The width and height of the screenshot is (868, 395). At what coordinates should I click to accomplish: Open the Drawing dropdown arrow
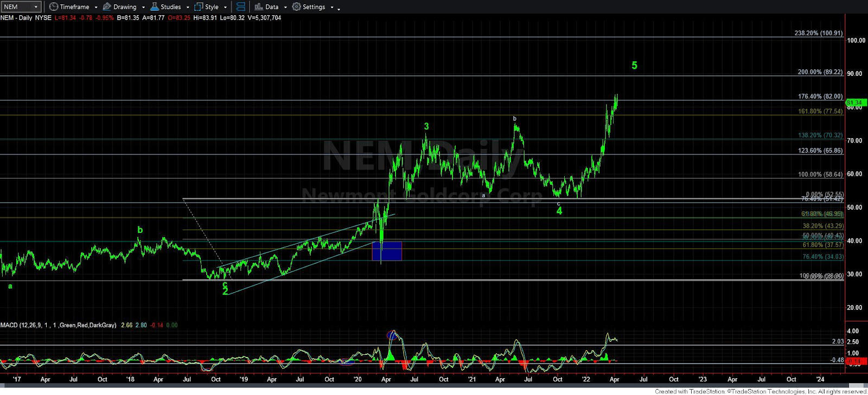[143, 8]
